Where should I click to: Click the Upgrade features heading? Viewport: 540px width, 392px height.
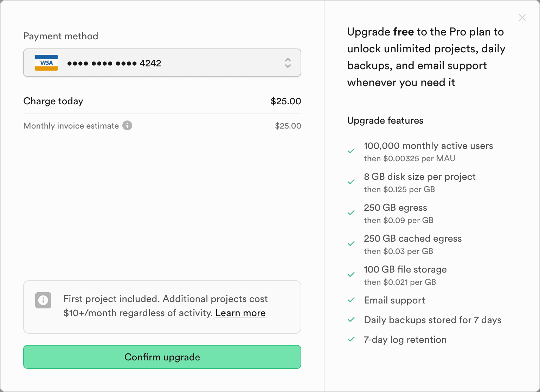click(385, 120)
